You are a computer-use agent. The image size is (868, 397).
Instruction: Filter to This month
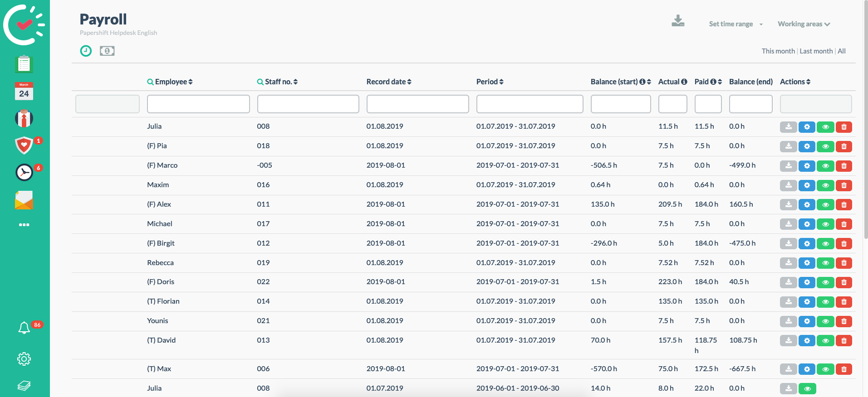pyautogui.click(x=778, y=51)
